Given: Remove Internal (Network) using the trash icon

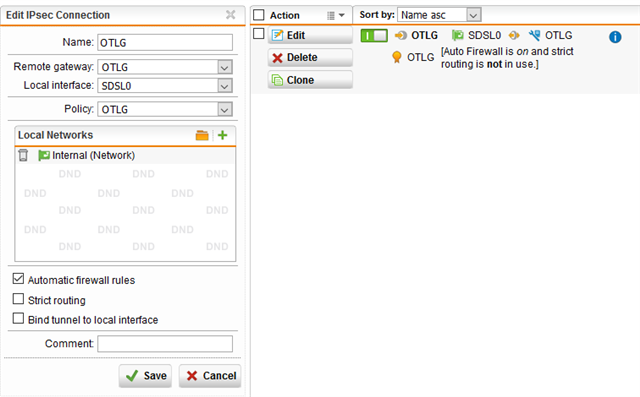Looking at the screenshot, I should [x=23, y=155].
